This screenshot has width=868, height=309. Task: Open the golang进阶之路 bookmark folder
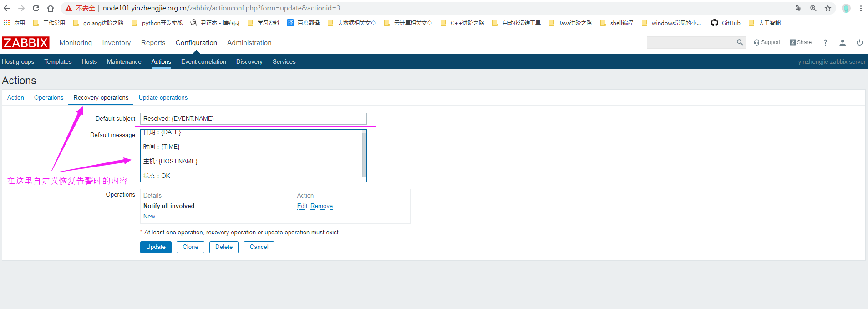pos(98,23)
